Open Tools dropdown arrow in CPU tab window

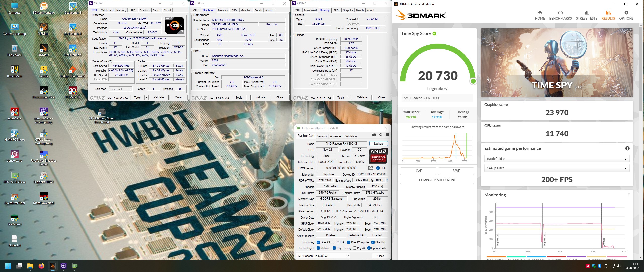pos(146,97)
